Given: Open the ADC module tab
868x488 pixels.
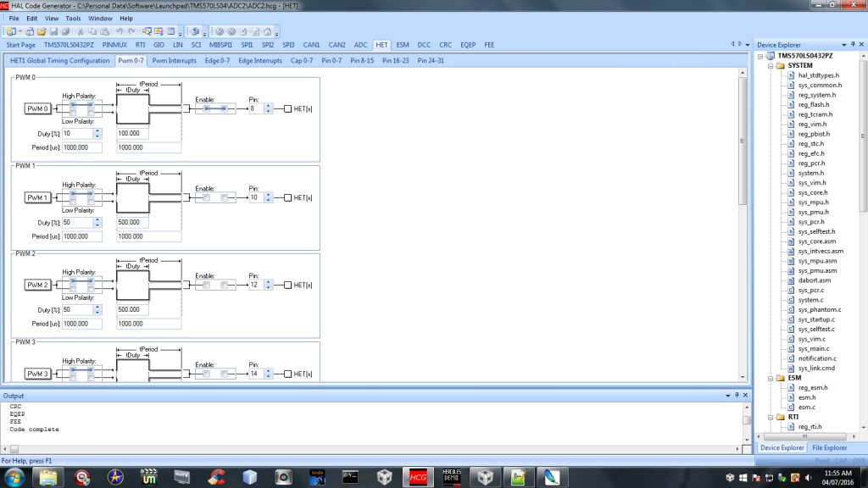Looking at the screenshot, I should point(360,44).
